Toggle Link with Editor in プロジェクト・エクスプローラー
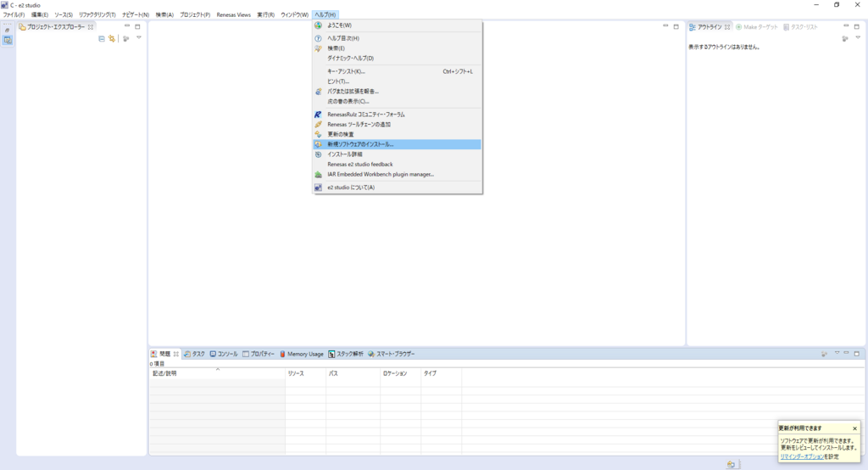This screenshot has width=868, height=470. (112, 39)
